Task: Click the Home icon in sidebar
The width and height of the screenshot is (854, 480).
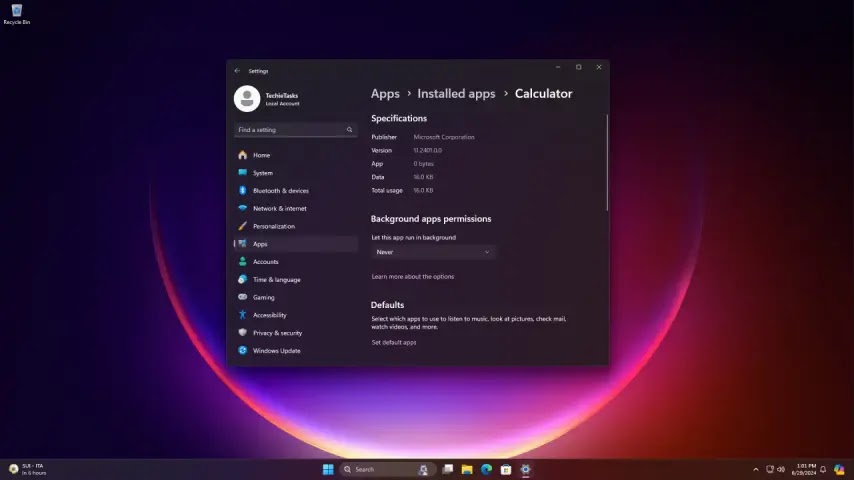Action: pos(242,155)
